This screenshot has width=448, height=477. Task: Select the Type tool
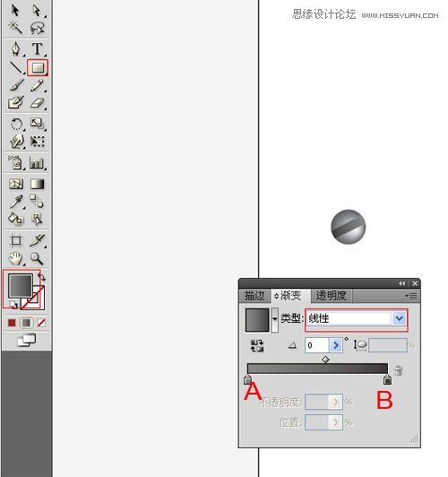[x=37, y=48]
